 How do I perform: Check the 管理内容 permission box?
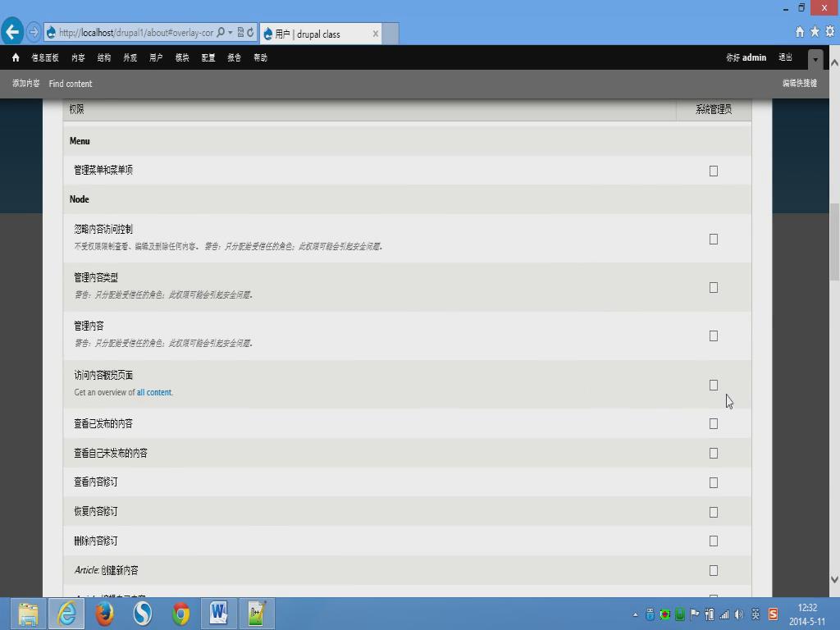click(714, 336)
